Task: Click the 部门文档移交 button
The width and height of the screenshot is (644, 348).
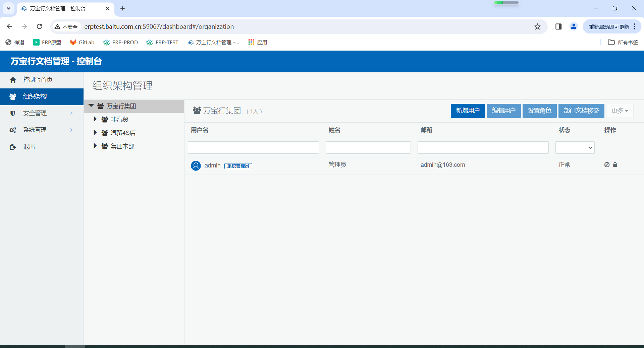Action: (x=581, y=111)
